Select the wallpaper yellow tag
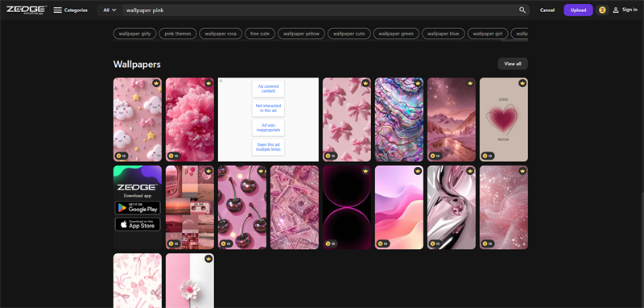This screenshot has height=308, width=644. (x=301, y=34)
